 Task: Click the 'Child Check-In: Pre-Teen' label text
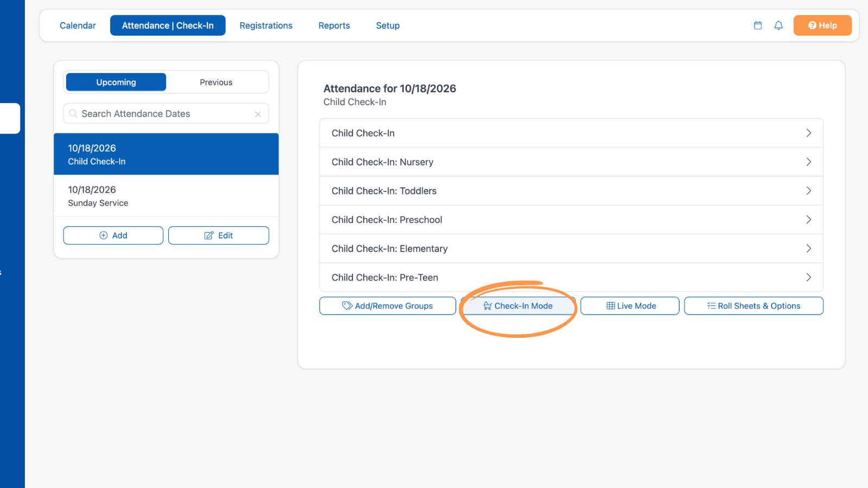pyautogui.click(x=385, y=277)
